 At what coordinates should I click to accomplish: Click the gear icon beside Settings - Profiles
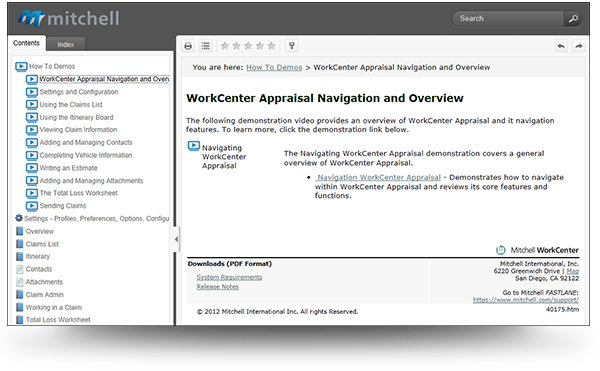19,218
